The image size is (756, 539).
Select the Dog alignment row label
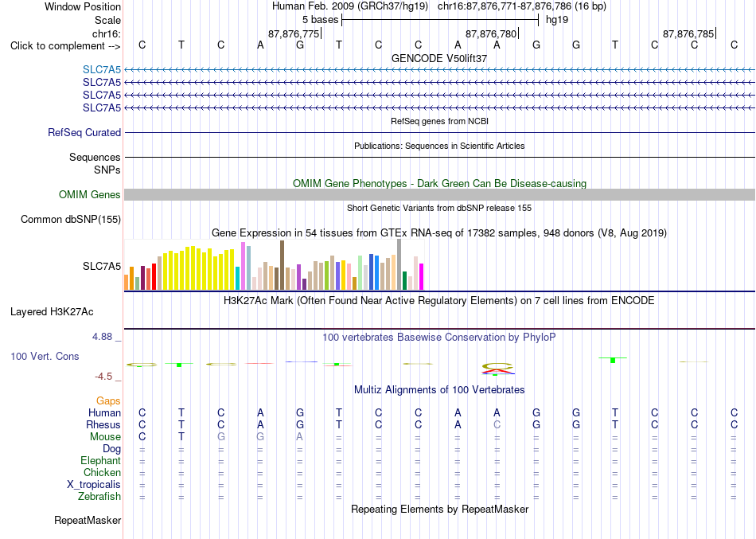[112, 449]
